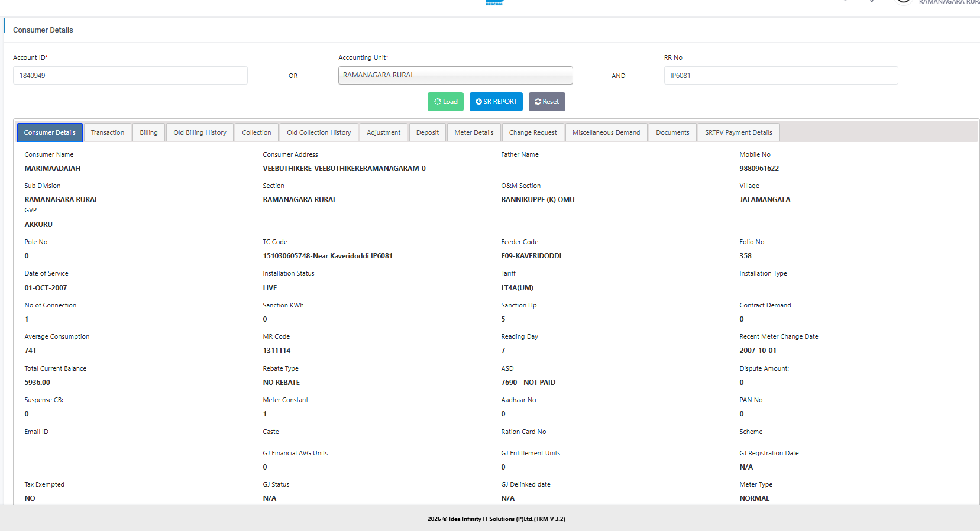980x531 pixels.
Task: Click the Pole No value 0
Action: click(x=27, y=256)
